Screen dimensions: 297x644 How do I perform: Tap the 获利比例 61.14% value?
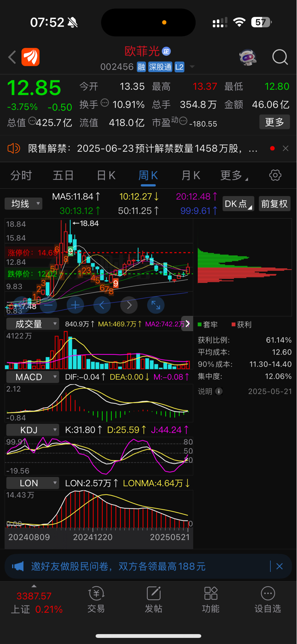click(x=279, y=340)
